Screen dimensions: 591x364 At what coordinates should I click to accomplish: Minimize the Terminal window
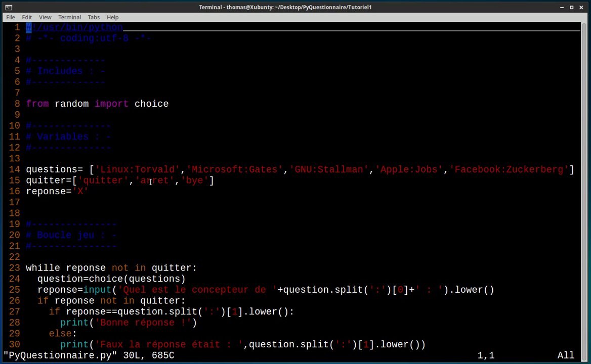(x=562, y=7)
